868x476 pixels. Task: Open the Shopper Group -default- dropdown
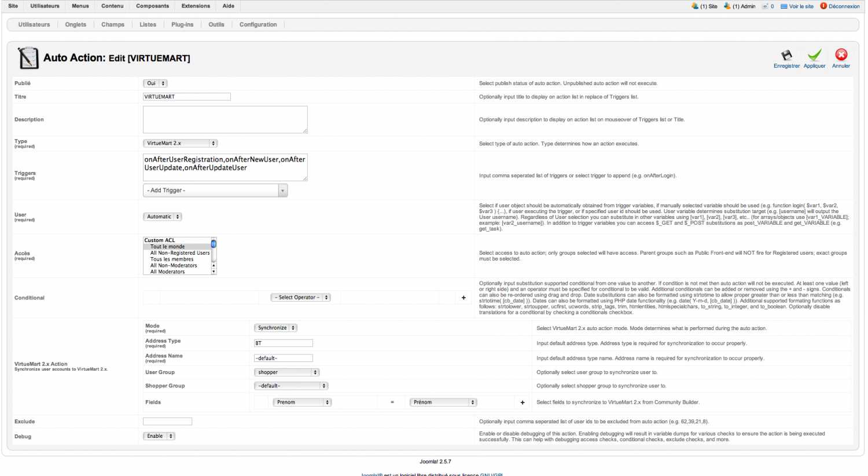(291, 386)
